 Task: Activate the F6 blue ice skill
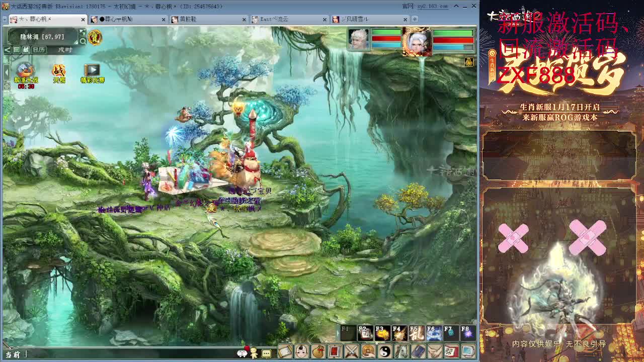click(433, 332)
